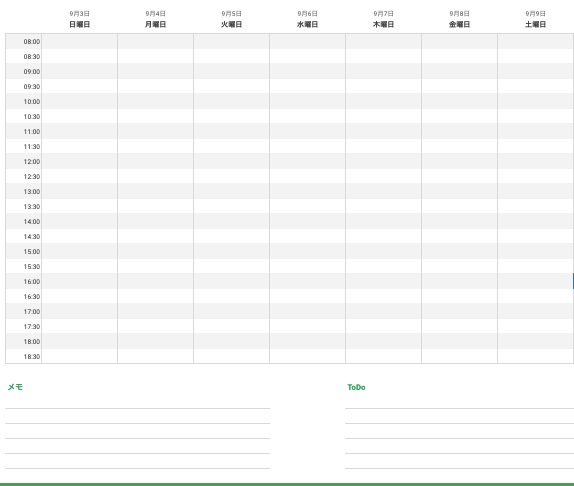
Task: Select the 14:30 time label
Action: coord(32,237)
